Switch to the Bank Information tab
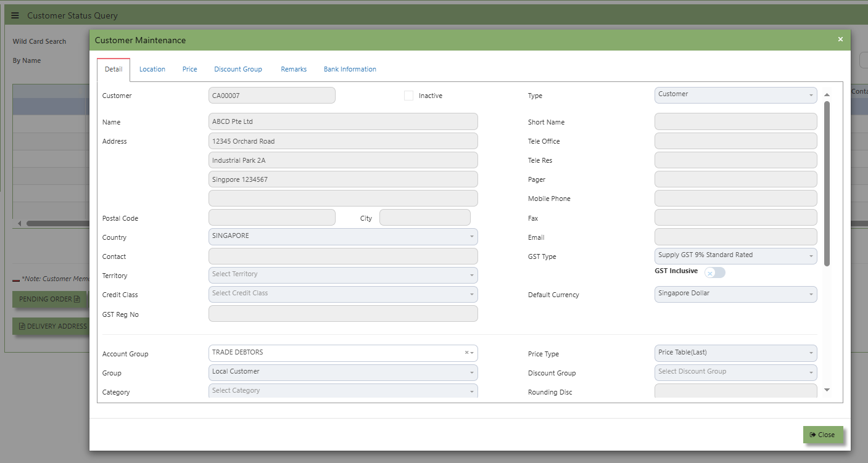The image size is (868, 463). (350, 70)
